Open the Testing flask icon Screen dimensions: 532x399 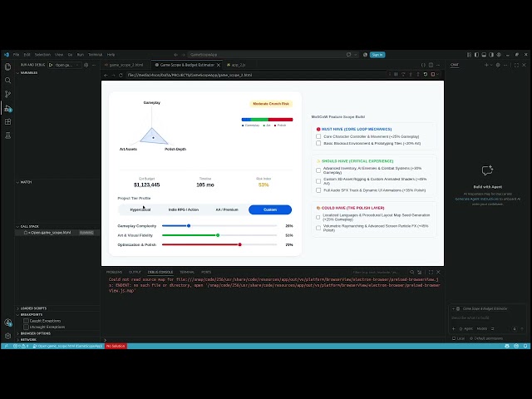(7, 135)
